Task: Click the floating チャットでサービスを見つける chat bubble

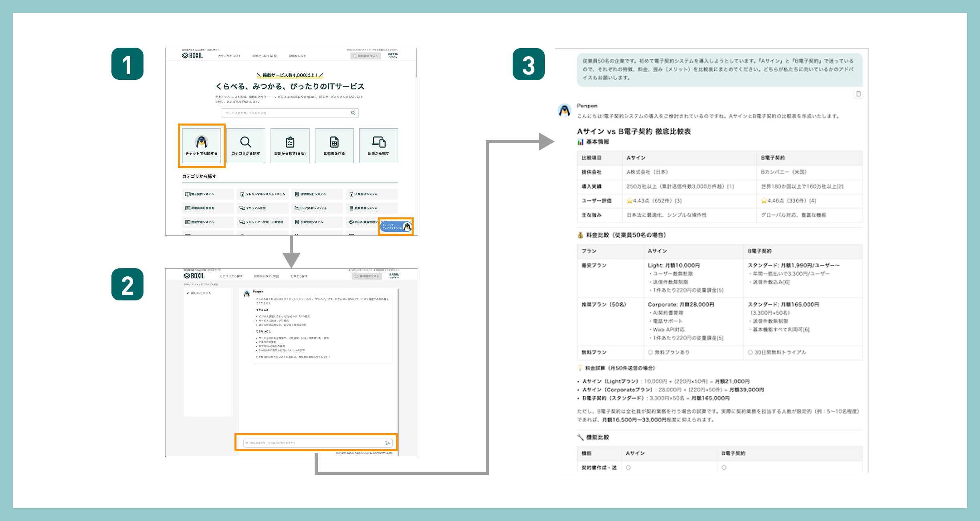Action: pos(396,227)
